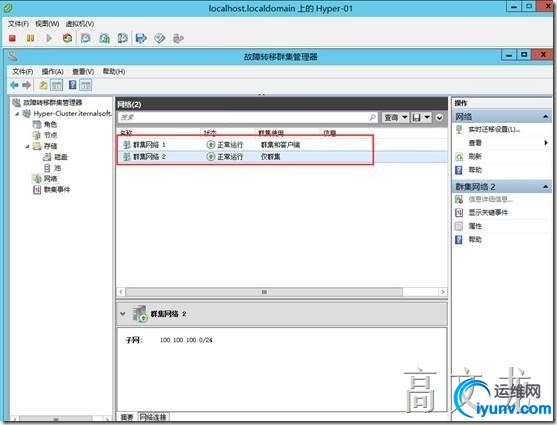Click the refresh icon beside 刷新

pyautogui.click(x=459, y=156)
